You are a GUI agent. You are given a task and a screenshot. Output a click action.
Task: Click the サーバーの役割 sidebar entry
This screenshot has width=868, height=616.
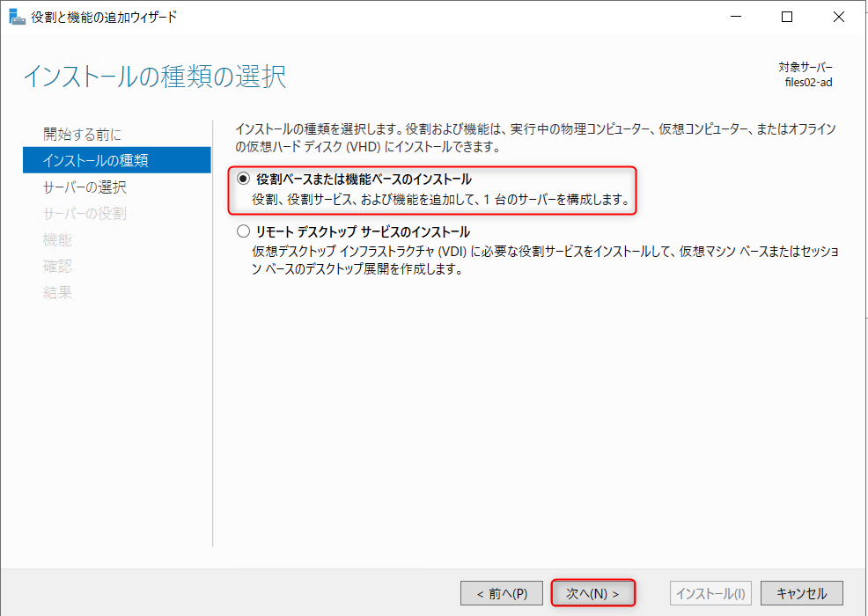[84, 213]
